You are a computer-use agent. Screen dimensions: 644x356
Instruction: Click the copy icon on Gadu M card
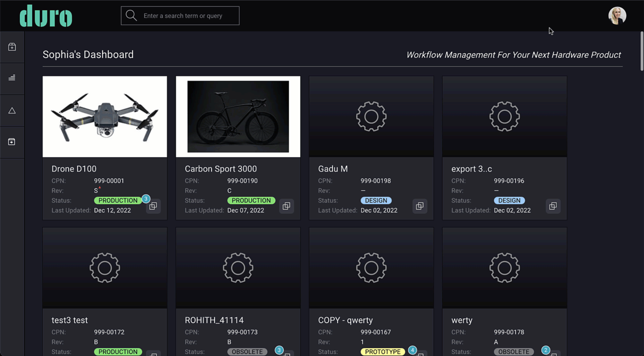[x=419, y=206]
